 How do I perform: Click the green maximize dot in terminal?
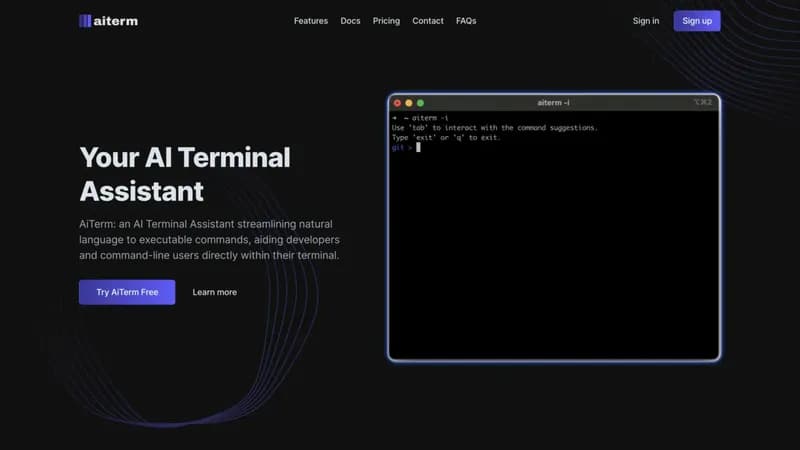(x=420, y=103)
